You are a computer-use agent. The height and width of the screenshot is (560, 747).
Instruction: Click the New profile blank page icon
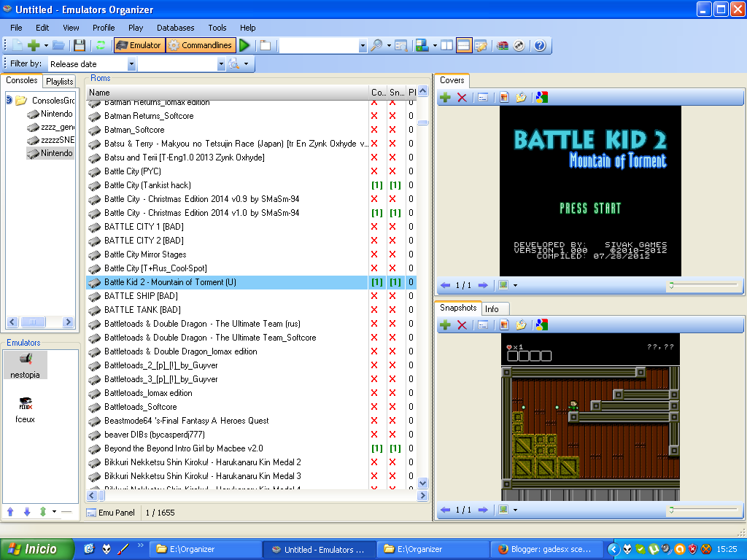(18, 46)
